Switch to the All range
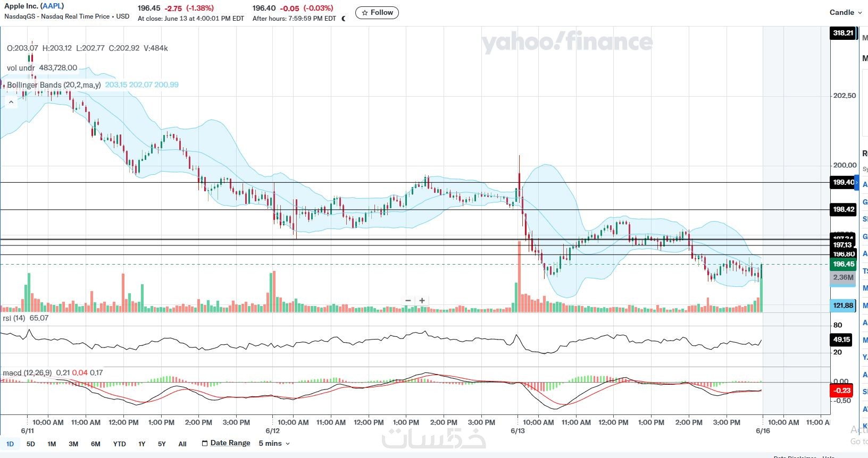Viewport: 868px width, 458px height. point(182,444)
